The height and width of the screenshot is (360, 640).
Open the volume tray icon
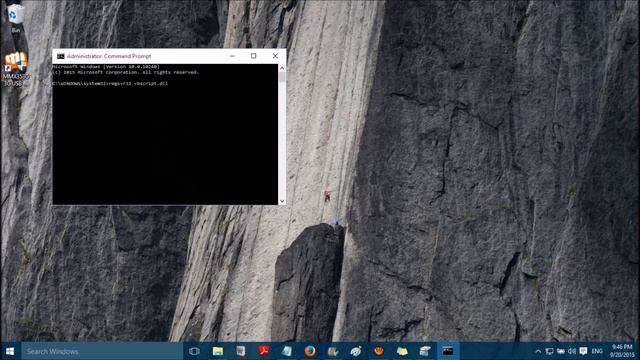coord(572,351)
